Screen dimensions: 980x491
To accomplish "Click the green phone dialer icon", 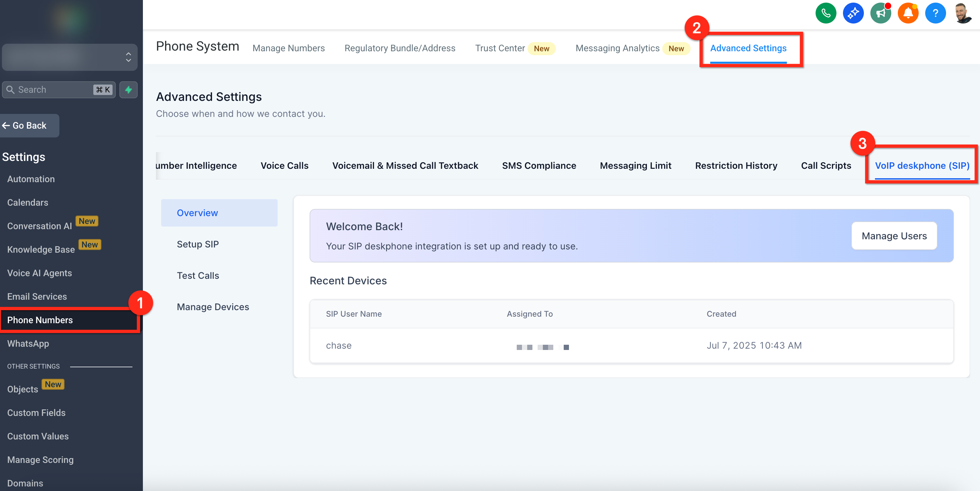I will tap(826, 13).
